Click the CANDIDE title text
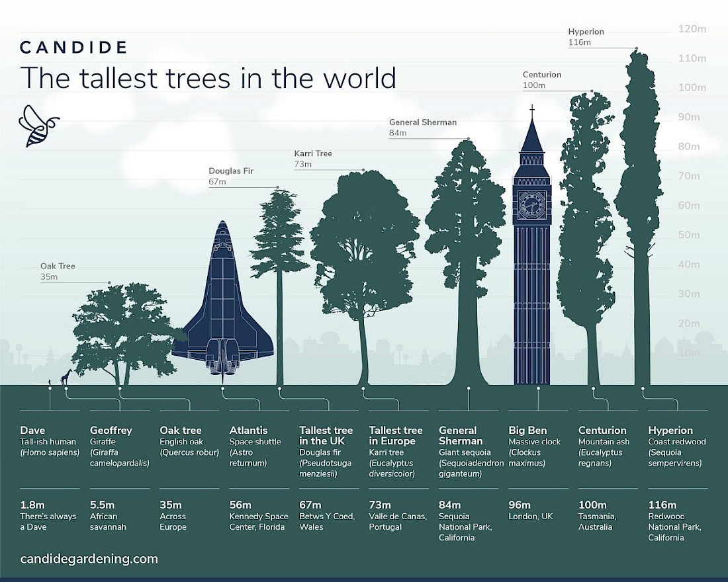Screen dimensions: 728x582 73,47
